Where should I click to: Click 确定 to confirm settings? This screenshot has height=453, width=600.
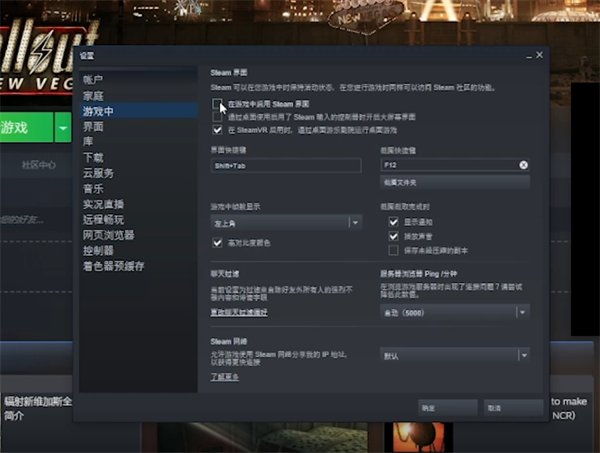click(x=428, y=408)
